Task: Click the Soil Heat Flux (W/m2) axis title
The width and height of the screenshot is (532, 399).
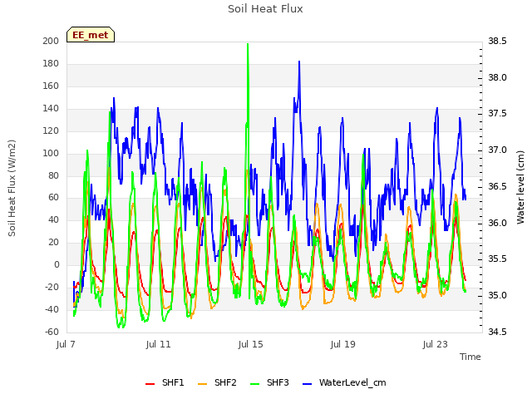Action: point(12,188)
